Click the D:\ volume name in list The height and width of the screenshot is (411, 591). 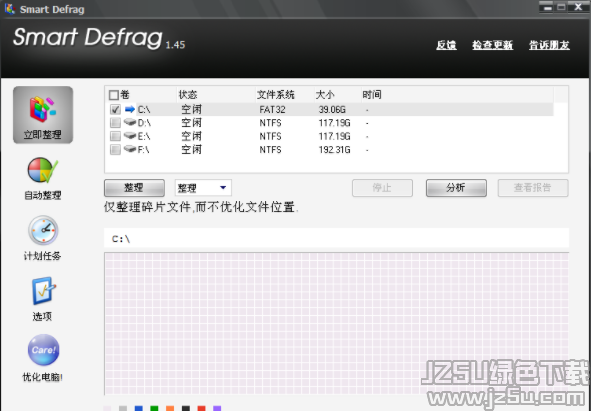click(144, 123)
